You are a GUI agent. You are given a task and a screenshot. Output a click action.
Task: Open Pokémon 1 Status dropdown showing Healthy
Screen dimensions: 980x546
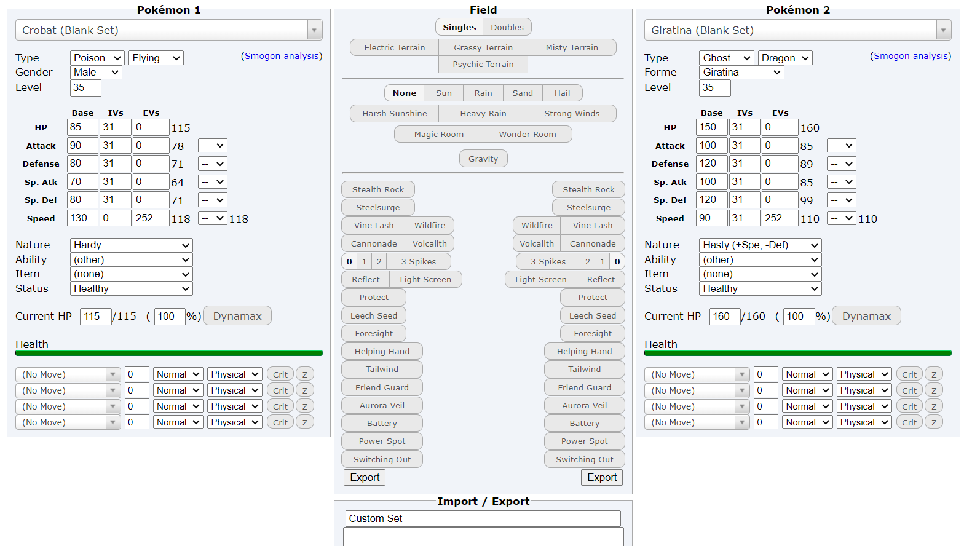[132, 288]
